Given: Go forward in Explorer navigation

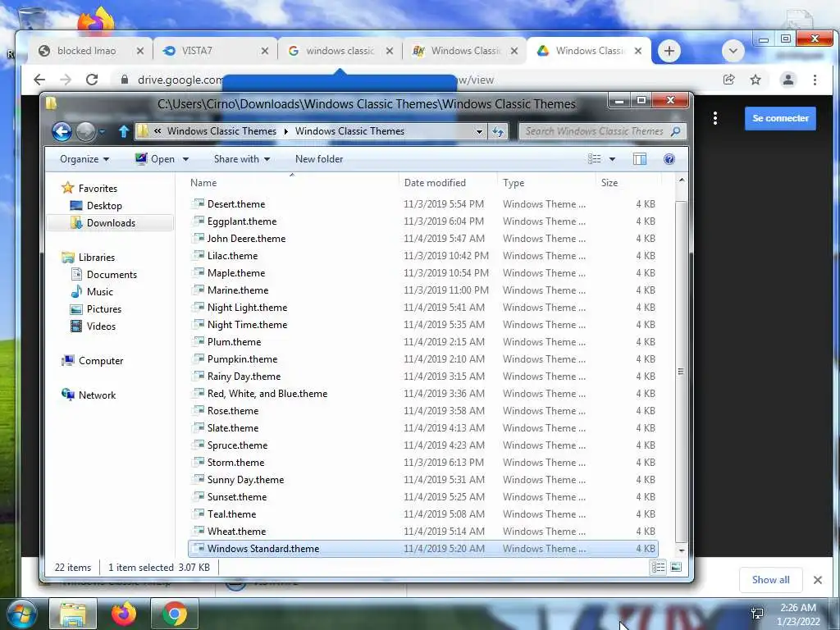Looking at the screenshot, I should (x=85, y=131).
